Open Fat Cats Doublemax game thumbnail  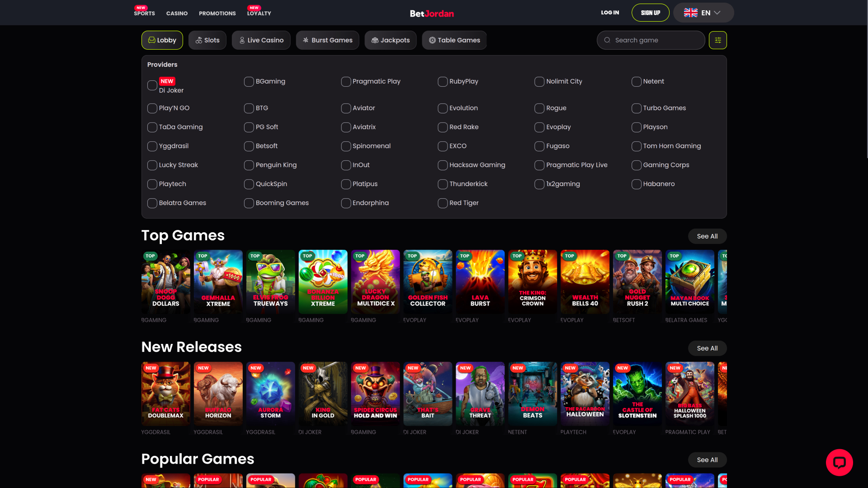[x=166, y=394]
